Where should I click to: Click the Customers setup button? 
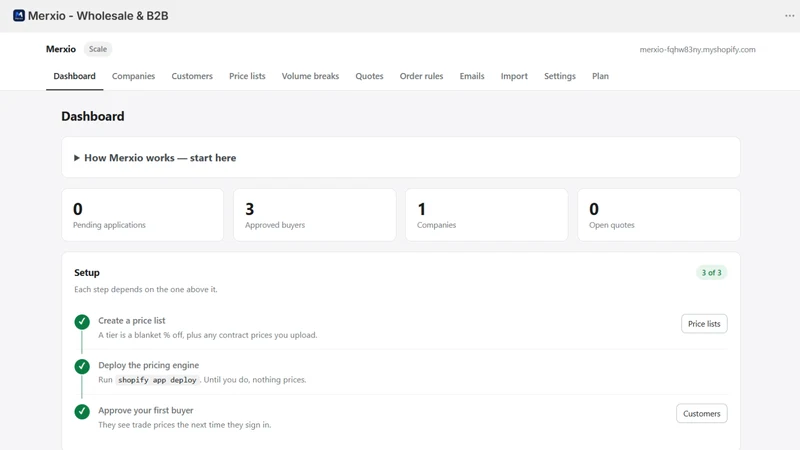702,413
